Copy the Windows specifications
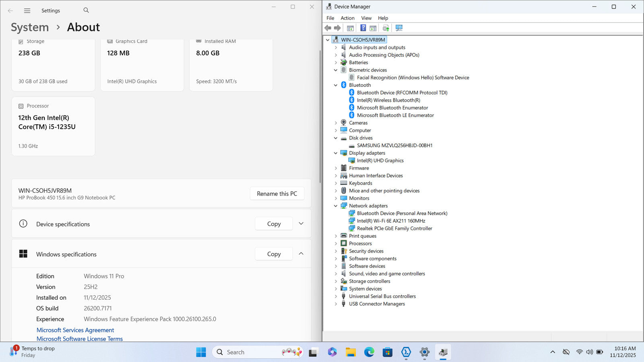The width and height of the screenshot is (644, 362). [x=274, y=254]
